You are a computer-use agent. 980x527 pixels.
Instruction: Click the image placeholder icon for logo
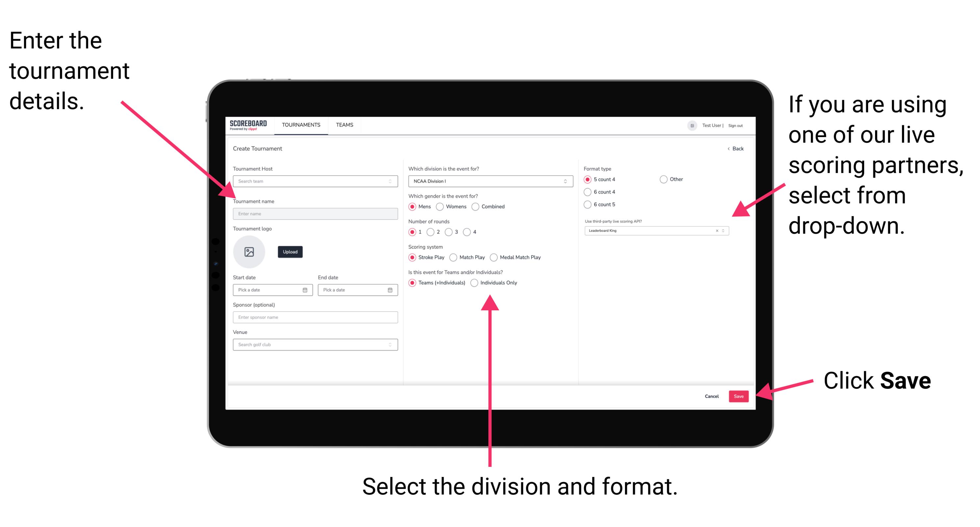[x=249, y=252]
